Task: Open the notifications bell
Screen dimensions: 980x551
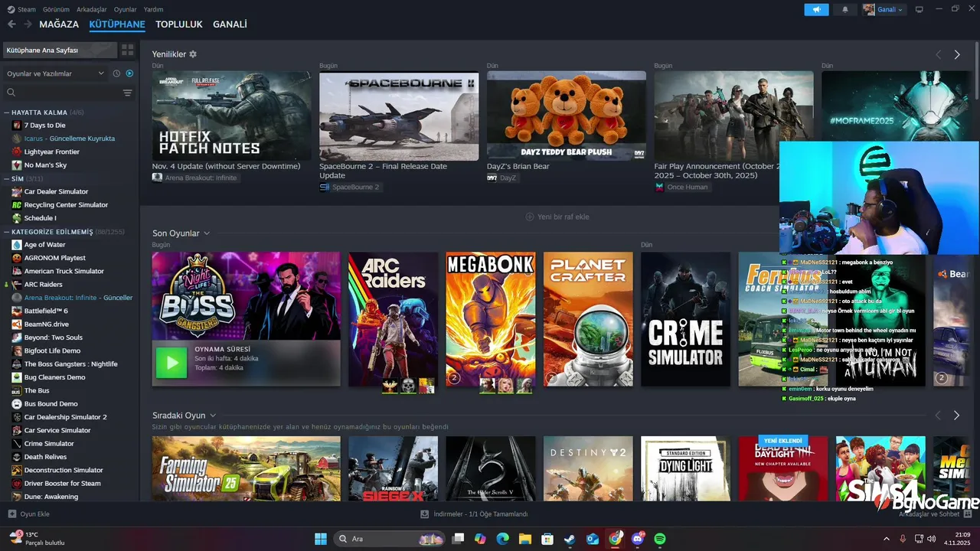Action: pos(845,10)
